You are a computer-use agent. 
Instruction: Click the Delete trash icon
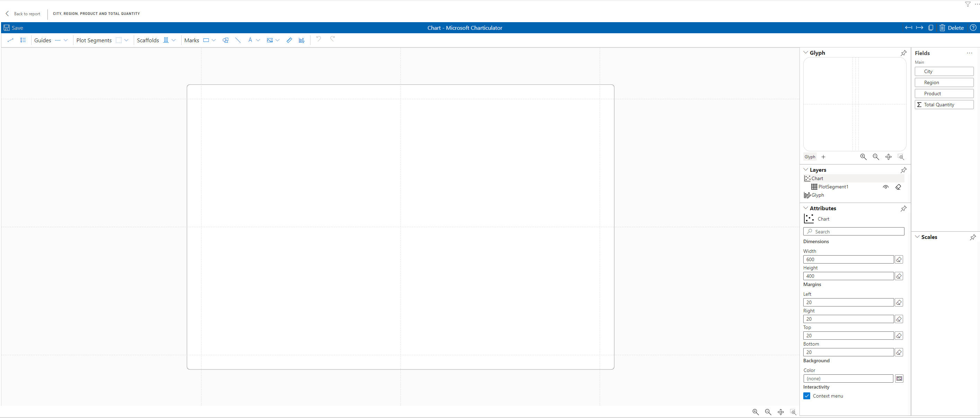coord(942,28)
